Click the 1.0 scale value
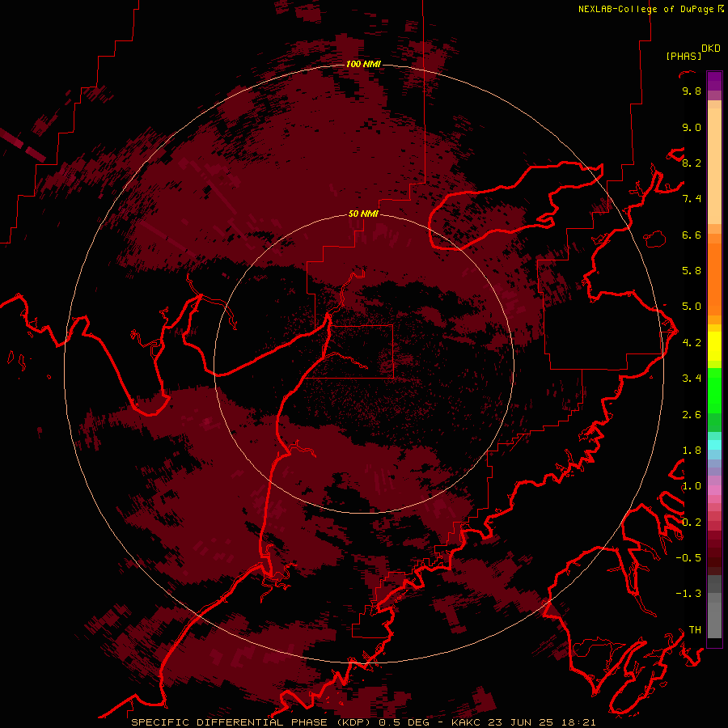 coord(692,486)
